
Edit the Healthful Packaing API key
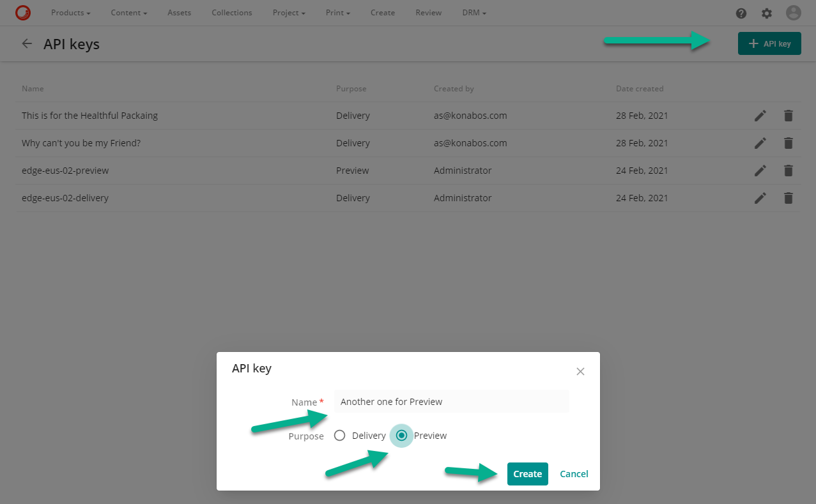coord(760,116)
